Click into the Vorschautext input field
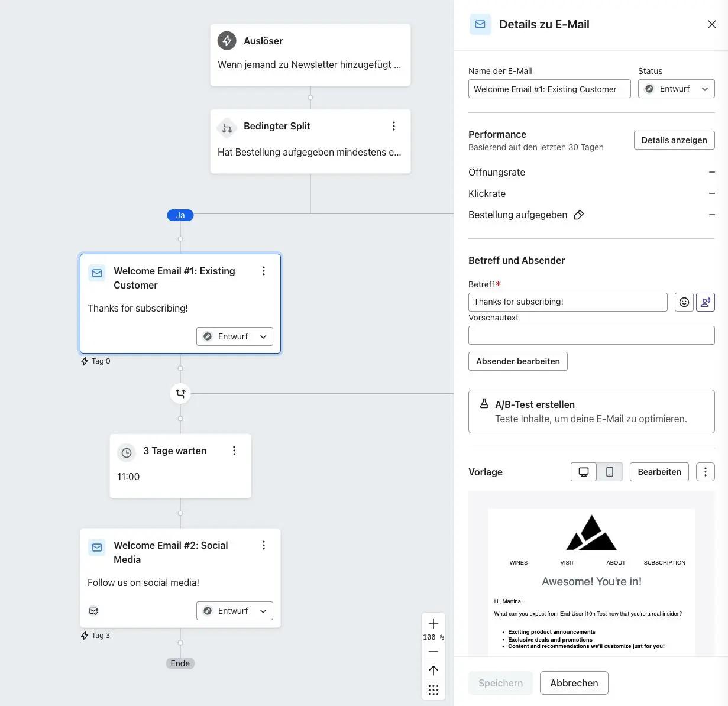 coord(591,335)
